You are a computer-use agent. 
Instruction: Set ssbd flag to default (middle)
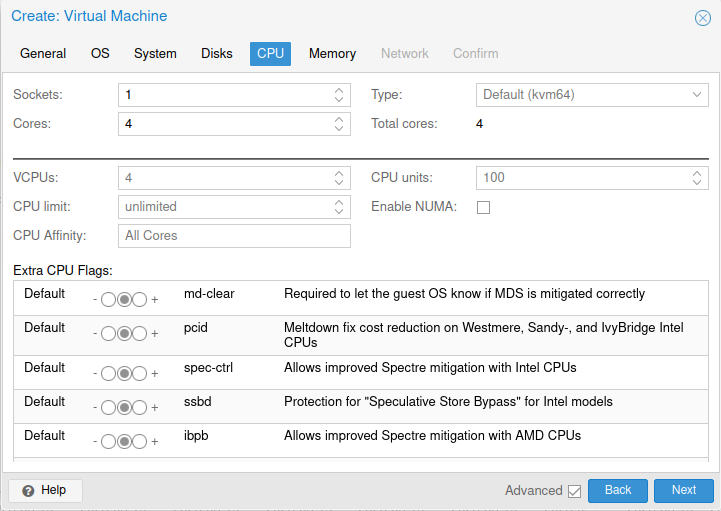point(124,408)
